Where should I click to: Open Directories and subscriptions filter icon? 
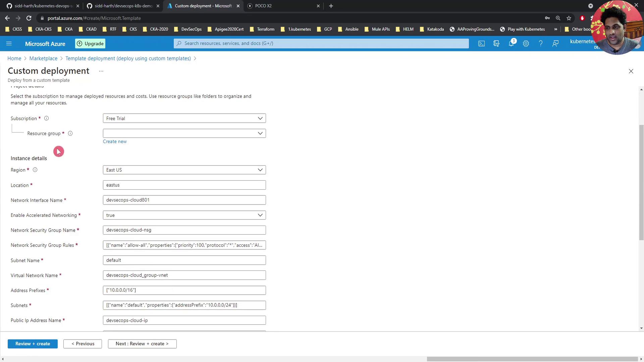496,44
